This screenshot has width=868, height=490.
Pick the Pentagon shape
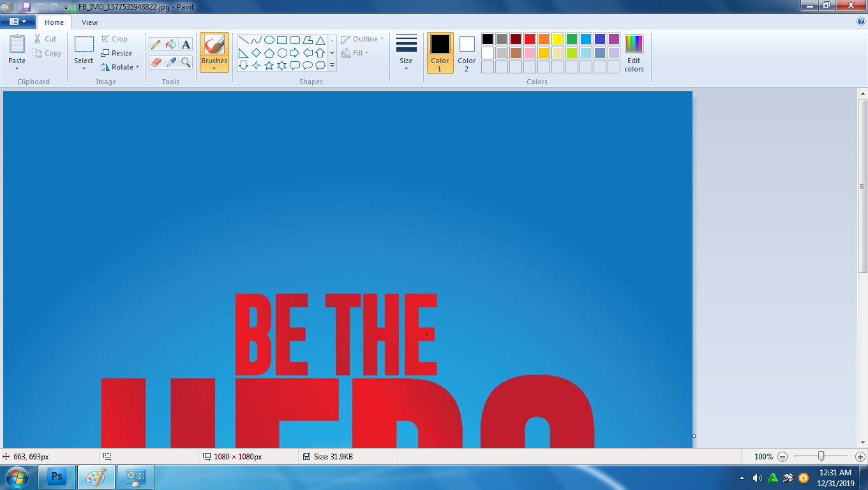[269, 53]
